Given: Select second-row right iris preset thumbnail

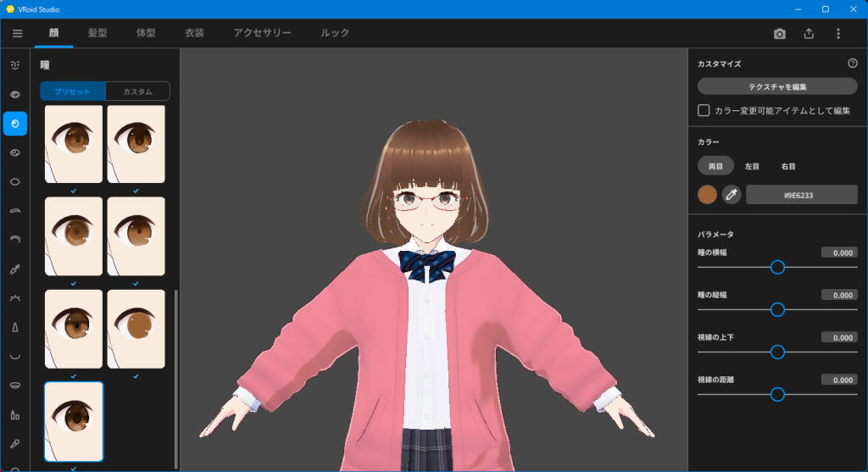Looking at the screenshot, I should (x=136, y=236).
